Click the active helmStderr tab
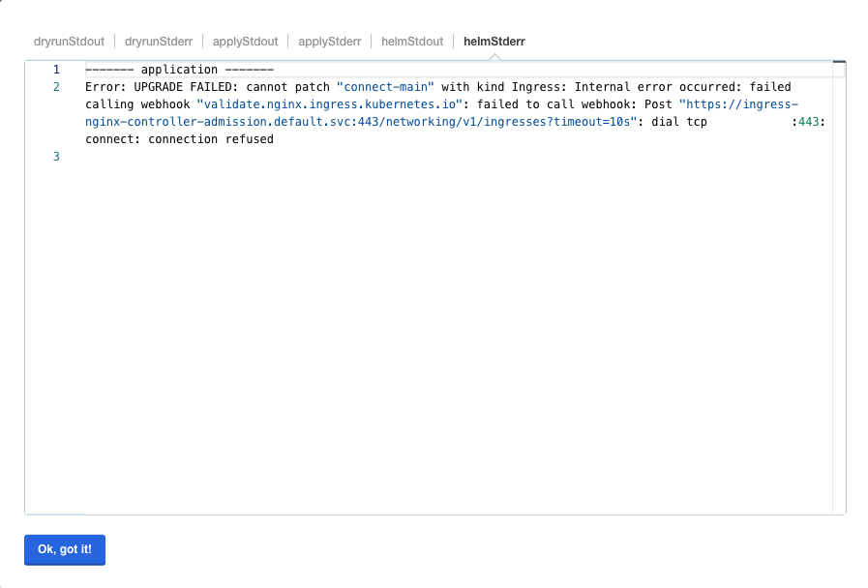 tap(494, 42)
